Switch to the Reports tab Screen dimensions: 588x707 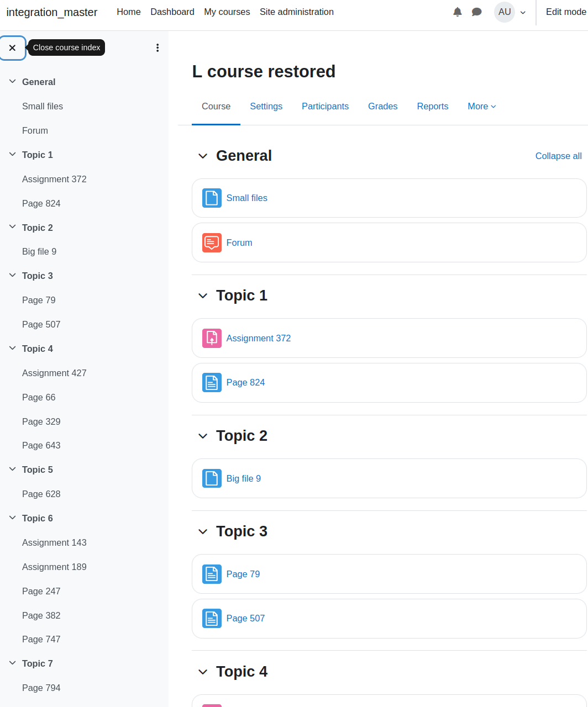(x=433, y=107)
